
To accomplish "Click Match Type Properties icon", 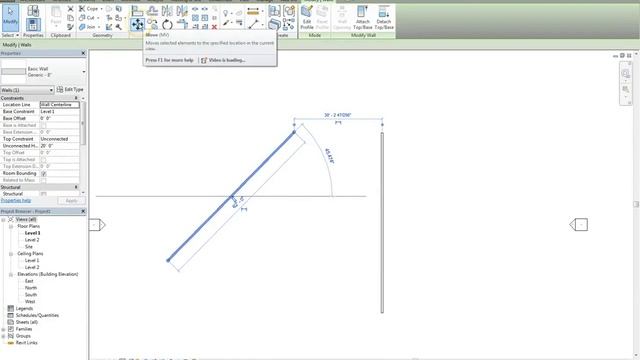I will point(70,27).
